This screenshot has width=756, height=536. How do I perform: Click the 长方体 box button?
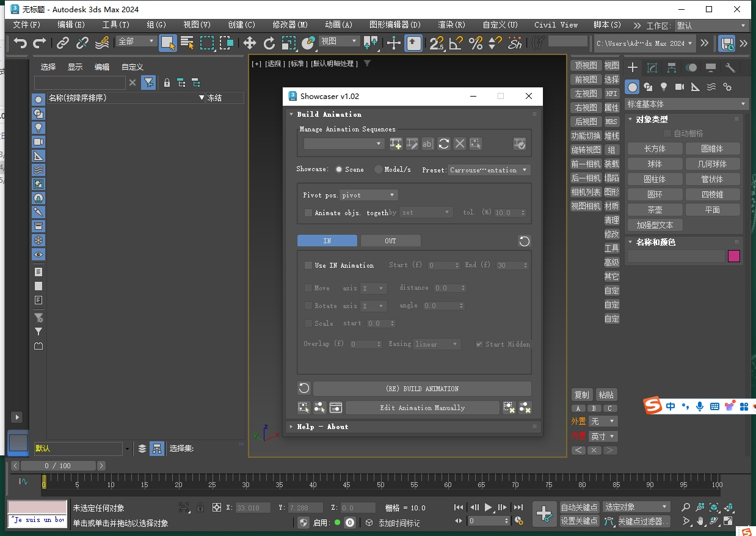[x=655, y=149]
